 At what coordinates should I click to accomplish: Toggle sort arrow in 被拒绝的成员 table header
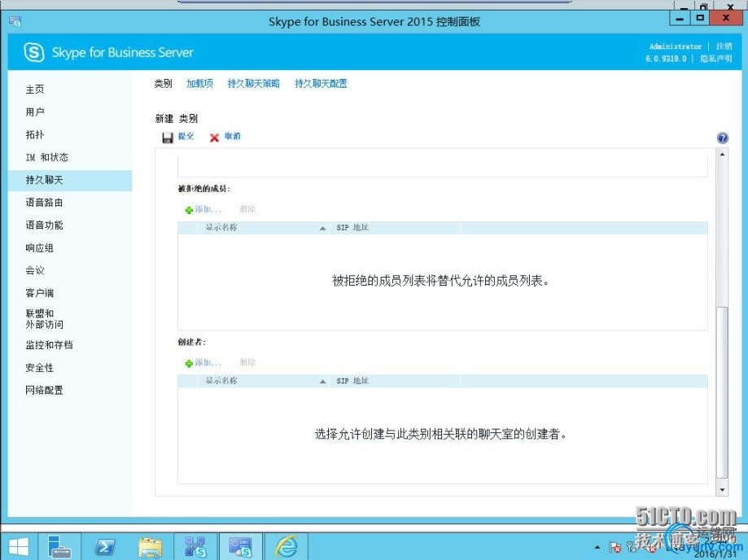tap(323, 228)
